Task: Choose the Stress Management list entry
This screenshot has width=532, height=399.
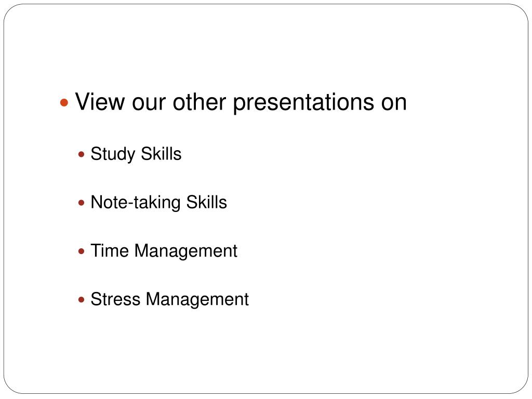Action: [x=170, y=300]
